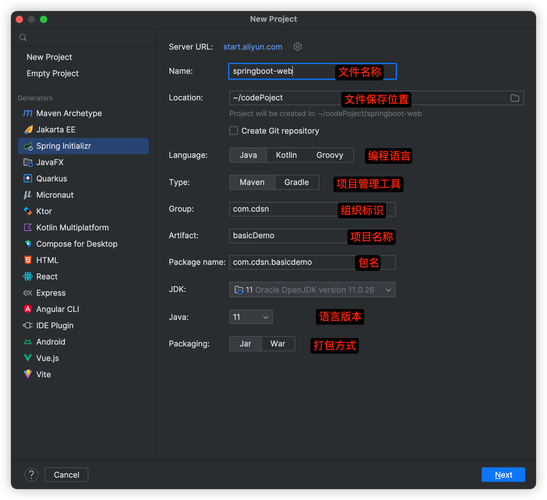Select Kotlin as the language
Image resolution: width=547 pixels, height=500 pixels.
286,155
